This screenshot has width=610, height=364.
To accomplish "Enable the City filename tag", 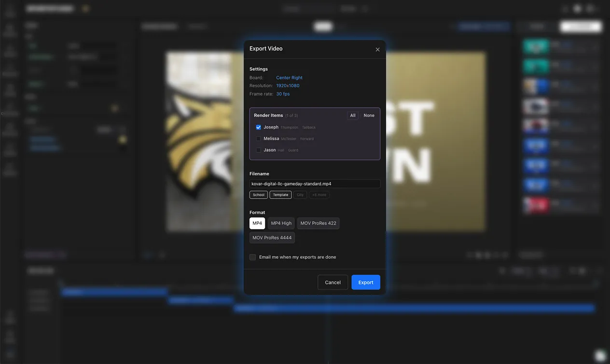I will tap(300, 195).
